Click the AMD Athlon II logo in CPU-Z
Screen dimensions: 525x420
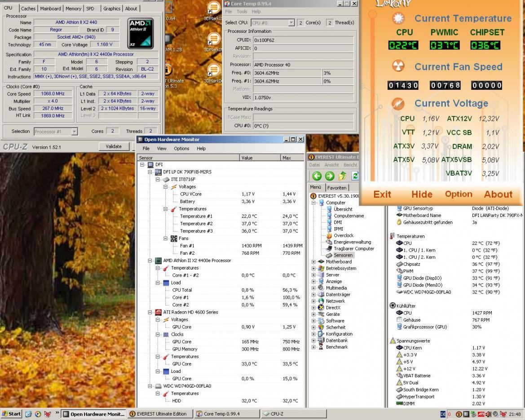(x=141, y=34)
